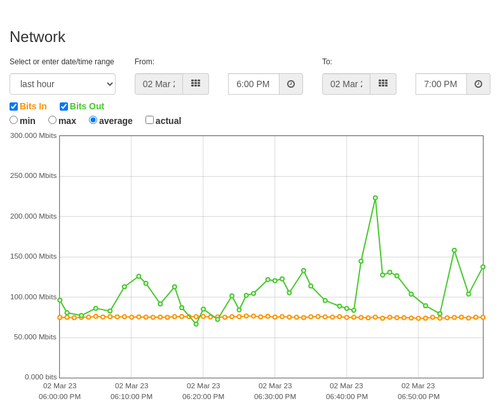Click the 6:00 PM From time field
The width and height of the screenshot is (500, 403).
(254, 84)
